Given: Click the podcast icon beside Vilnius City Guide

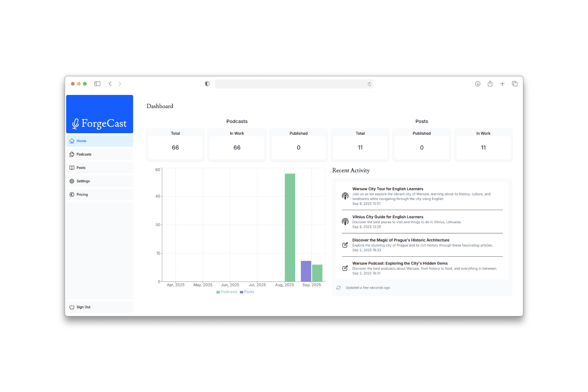Looking at the screenshot, I should tap(345, 221).
